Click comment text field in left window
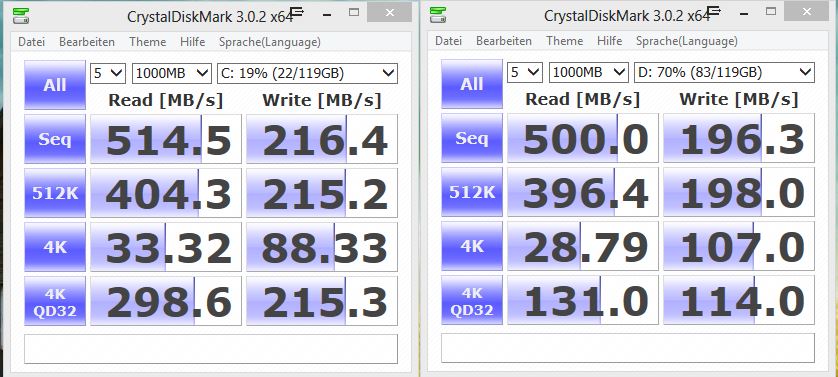Viewport: 838px width, 377px height. (x=211, y=349)
